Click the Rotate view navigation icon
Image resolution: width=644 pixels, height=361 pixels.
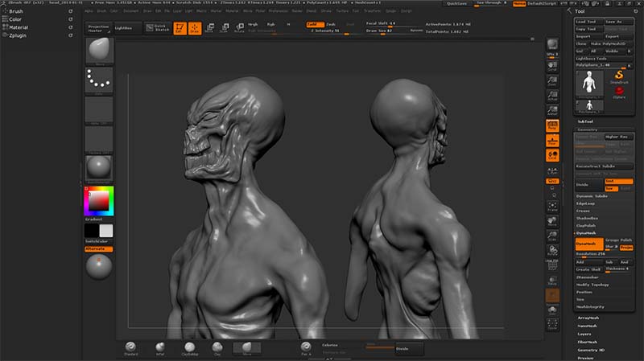[x=552, y=251]
